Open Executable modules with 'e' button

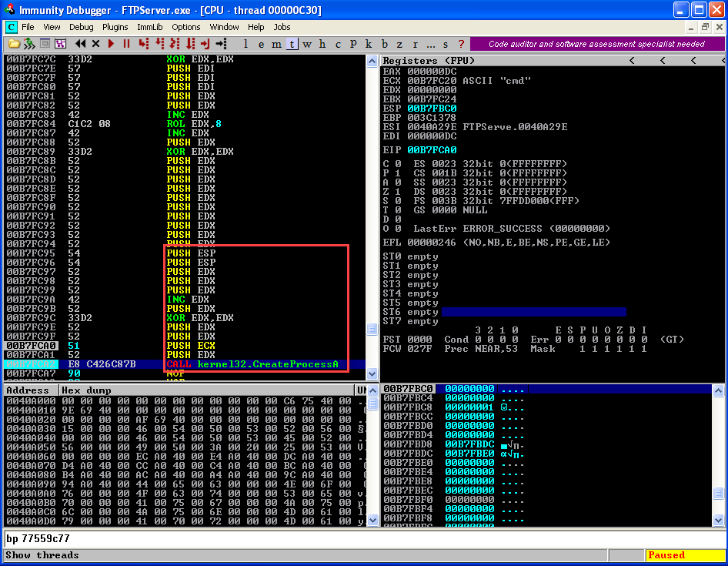tap(261, 44)
